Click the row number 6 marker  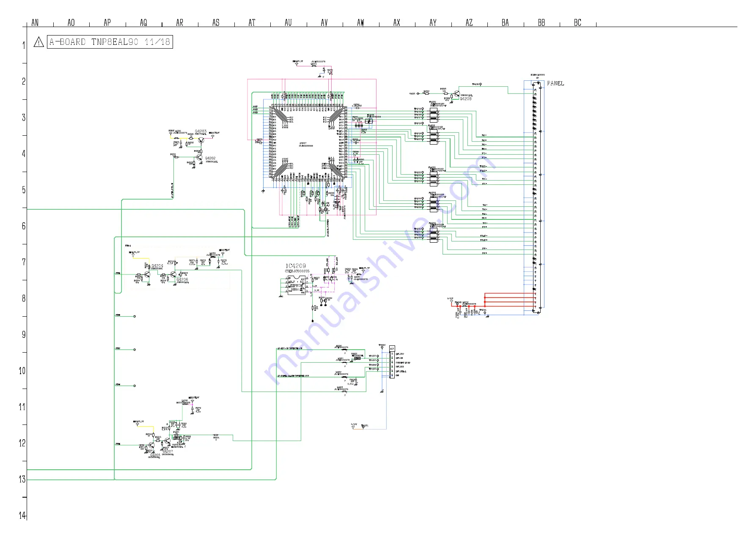pos(24,226)
